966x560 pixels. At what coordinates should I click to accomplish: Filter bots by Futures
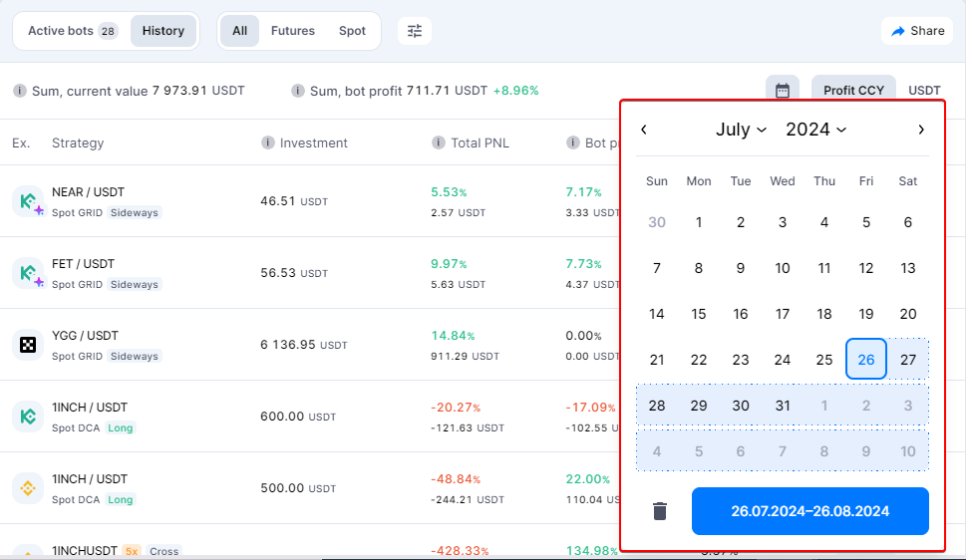pos(292,31)
